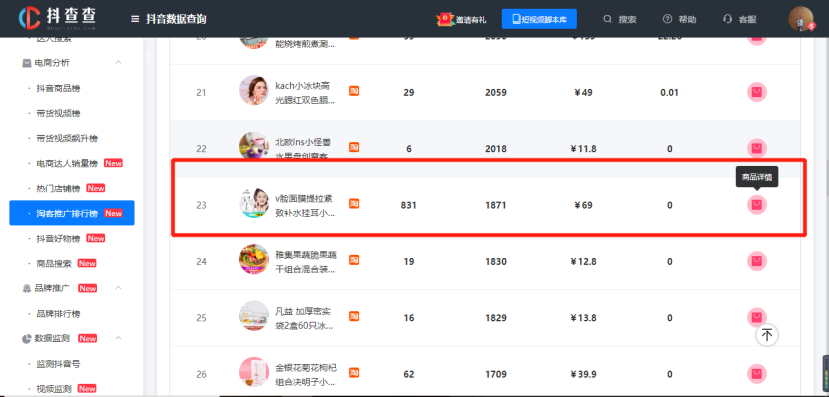Open 帮助 help link
The width and height of the screenshot is (829, 397).
coord(679,20)
